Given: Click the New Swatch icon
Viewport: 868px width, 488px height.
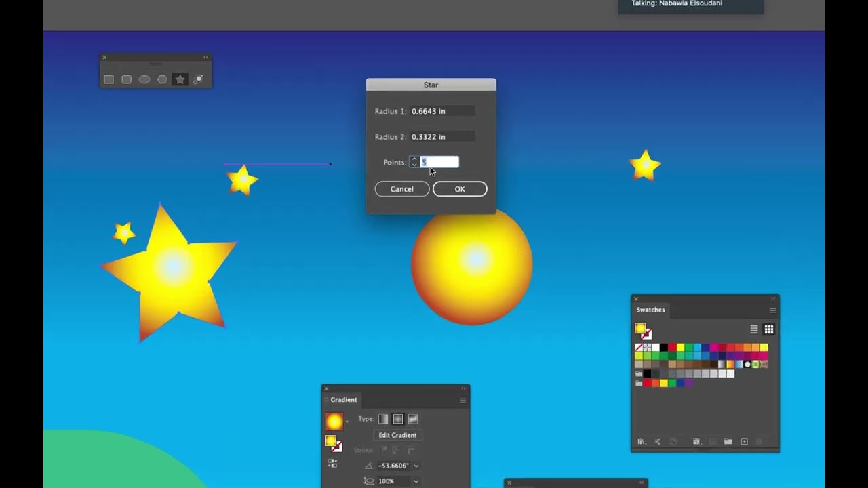Looking at the screenshot, I should pos(744,441).
